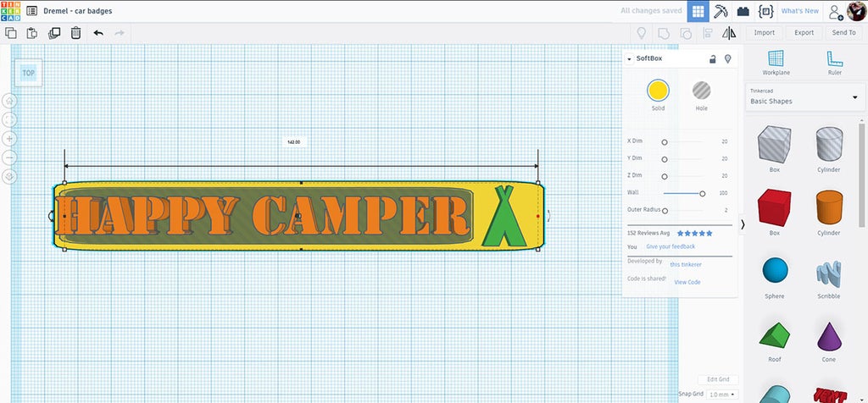This screenshot has width=868, height=403.
Task: Undo the last action
Action: tap(98, 33)
